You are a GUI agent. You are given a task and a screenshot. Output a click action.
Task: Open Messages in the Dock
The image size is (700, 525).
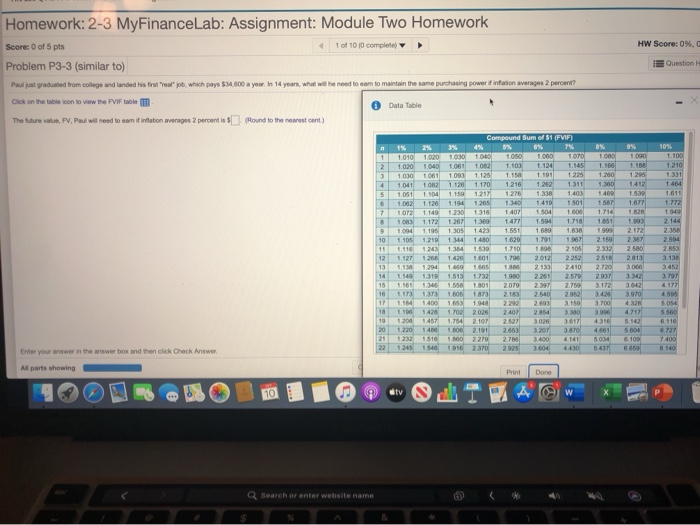[x=169, y=393]
